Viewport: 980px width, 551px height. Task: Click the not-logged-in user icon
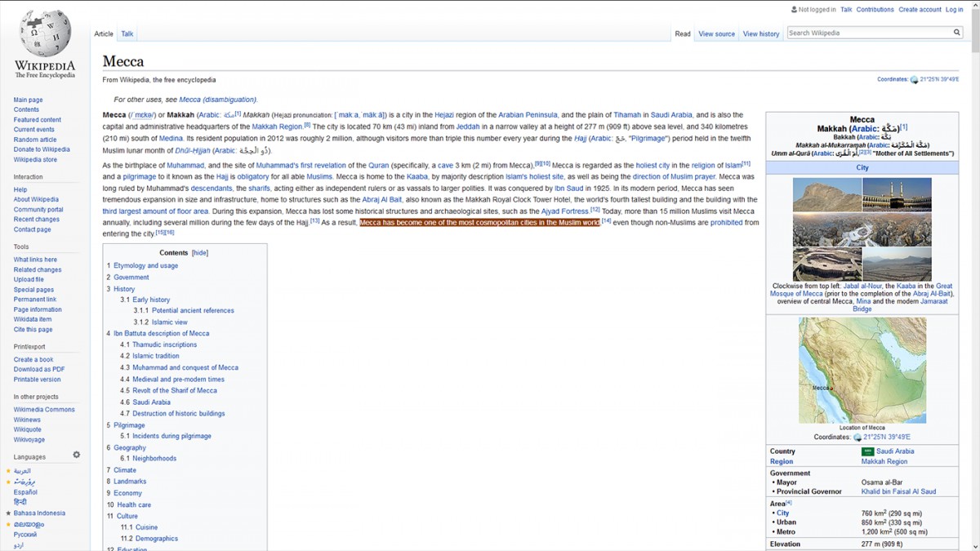pos(794,10)
